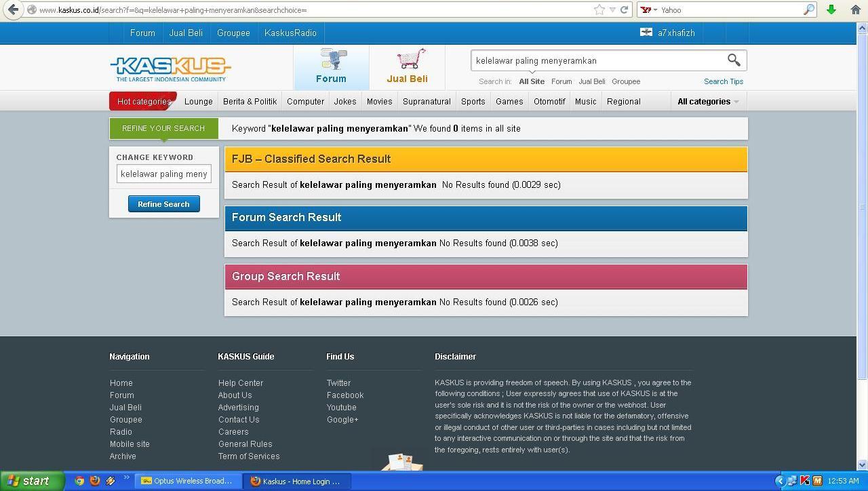Screen dimensions: 868x491
Task: Reload the page with refresh icon
Action: click(x=625, y=9)
